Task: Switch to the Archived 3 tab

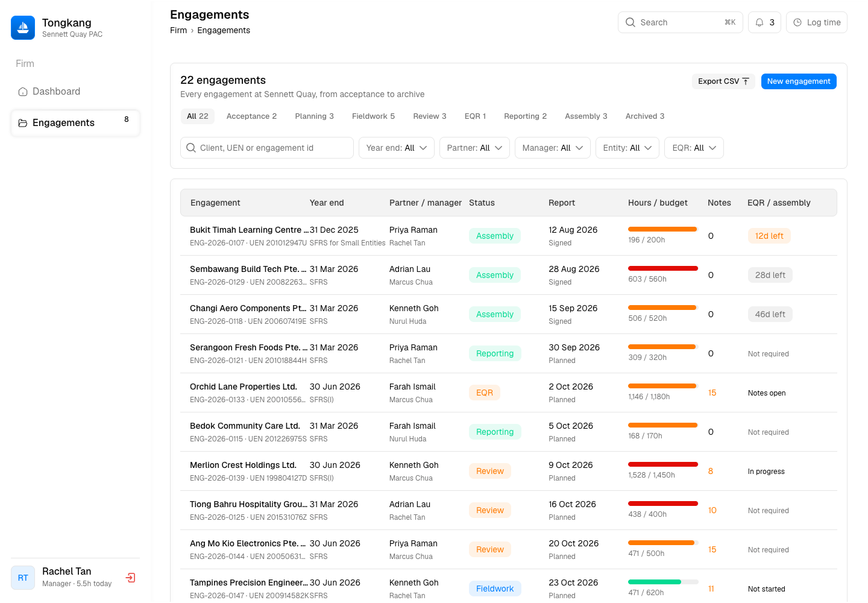Action: click(645, 116)
